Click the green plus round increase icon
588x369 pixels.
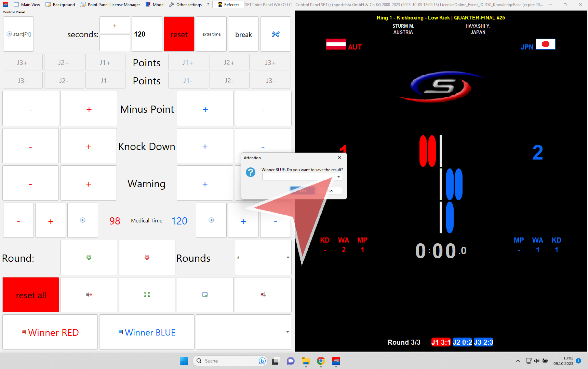[x=89, y=257]
